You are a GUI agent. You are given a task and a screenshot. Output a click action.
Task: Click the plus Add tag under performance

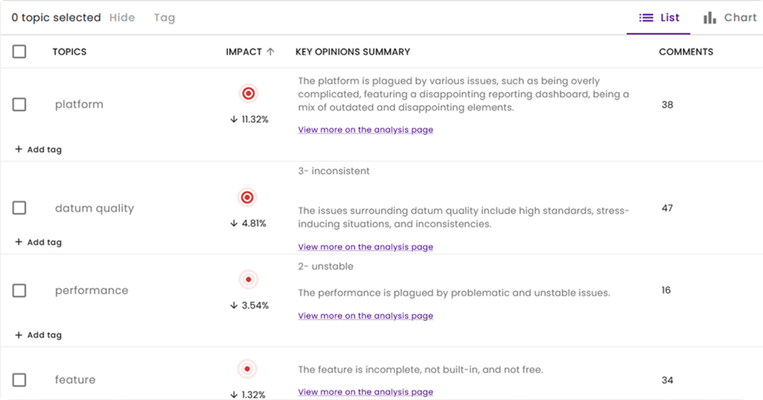[18, 335]
